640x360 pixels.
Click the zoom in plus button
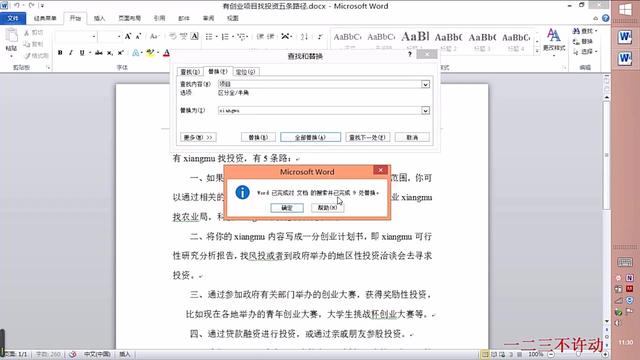(606, 354)
